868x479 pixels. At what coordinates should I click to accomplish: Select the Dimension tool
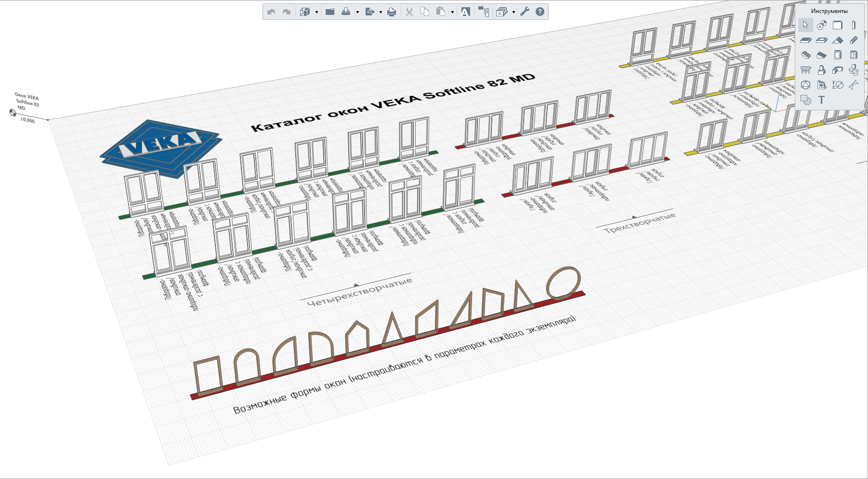pos(838,85)
